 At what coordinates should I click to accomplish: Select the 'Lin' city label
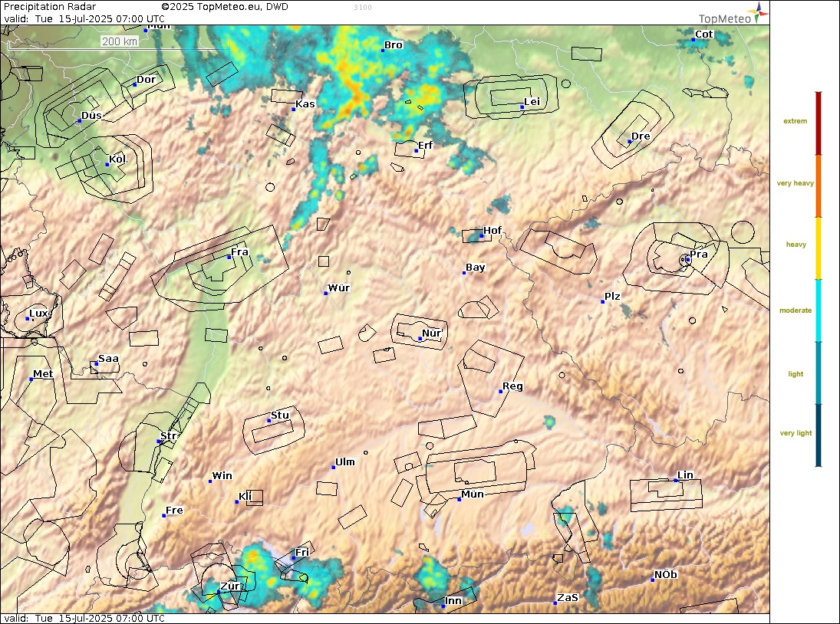point(685,475)
